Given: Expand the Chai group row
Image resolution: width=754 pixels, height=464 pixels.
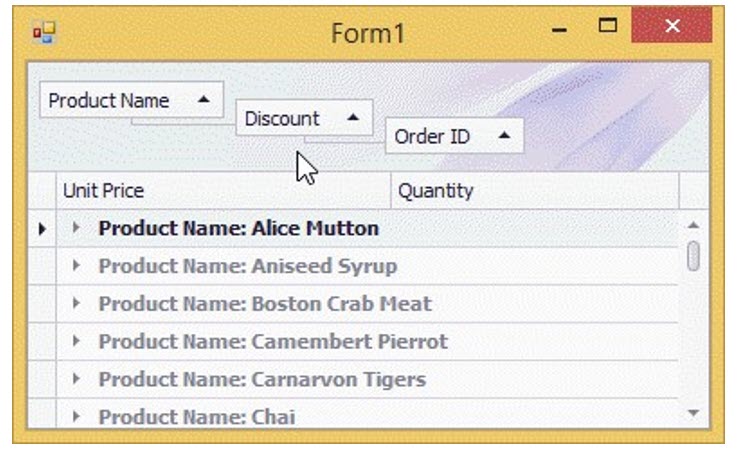Looking at the screenshot, I should click(76, 416).
